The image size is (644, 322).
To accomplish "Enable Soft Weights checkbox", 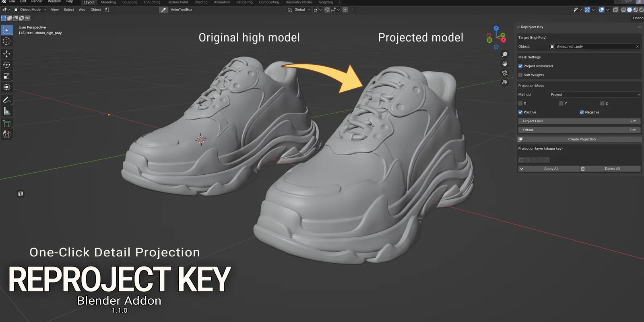I will (520, 75).
